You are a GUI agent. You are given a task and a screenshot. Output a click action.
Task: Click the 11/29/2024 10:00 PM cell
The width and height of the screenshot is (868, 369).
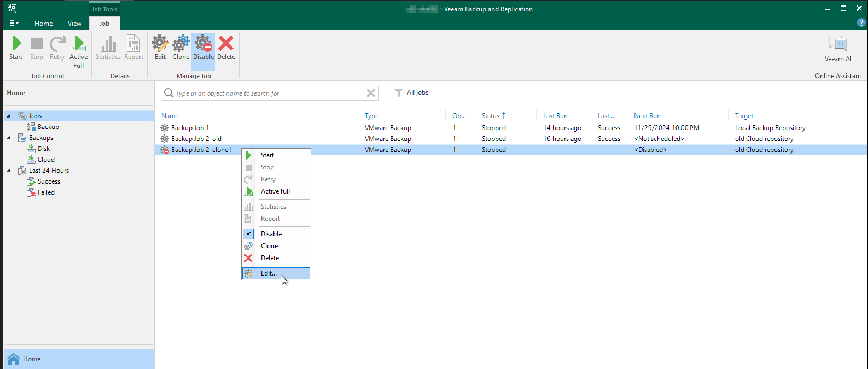tap(667, 128)
